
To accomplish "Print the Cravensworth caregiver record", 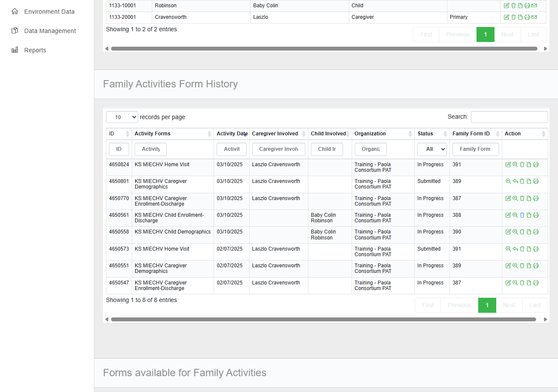I will point(527,17).
